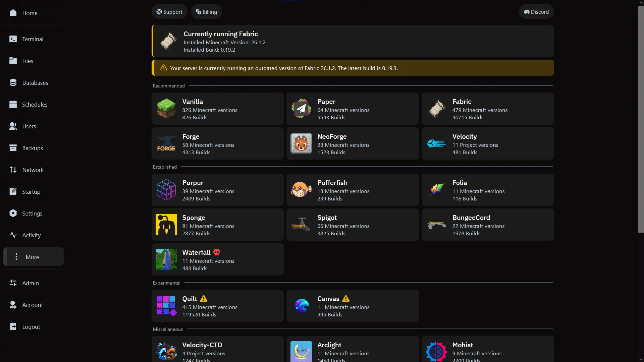Open the Billing link

(206, 12)
